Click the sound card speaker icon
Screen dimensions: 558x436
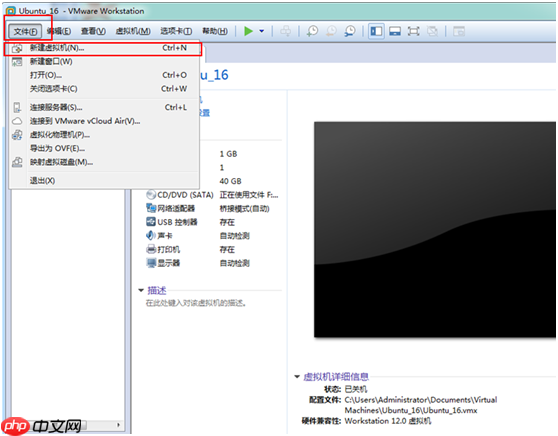click(x=151, y=236)
